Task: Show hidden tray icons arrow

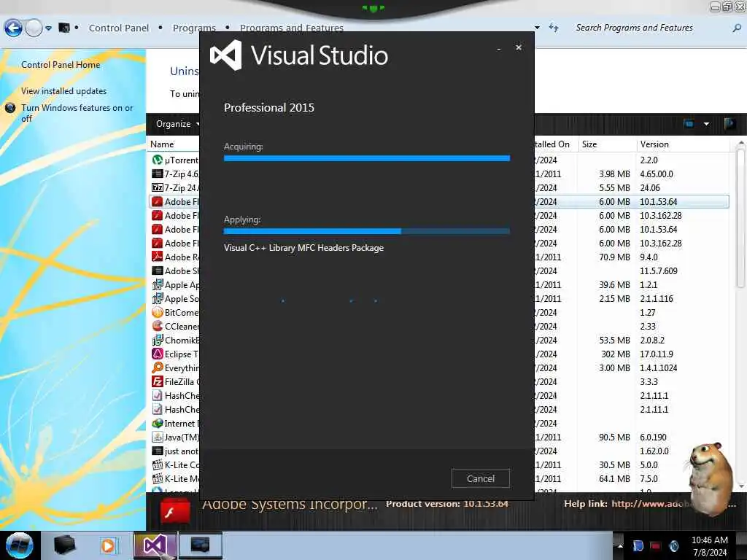Action: point(620,545)
